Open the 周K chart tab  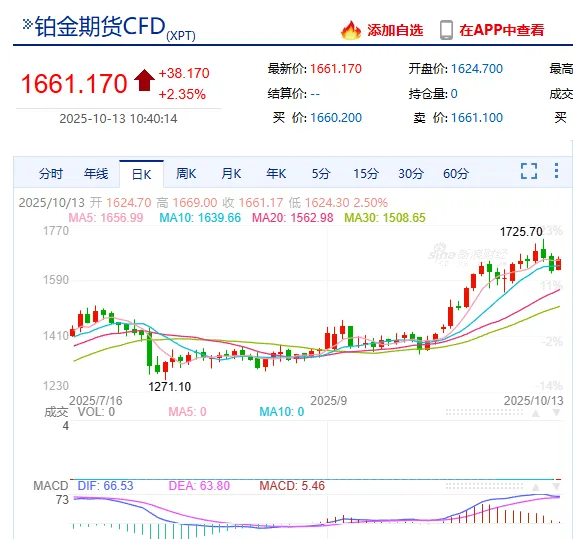click(x=186, y=174)
